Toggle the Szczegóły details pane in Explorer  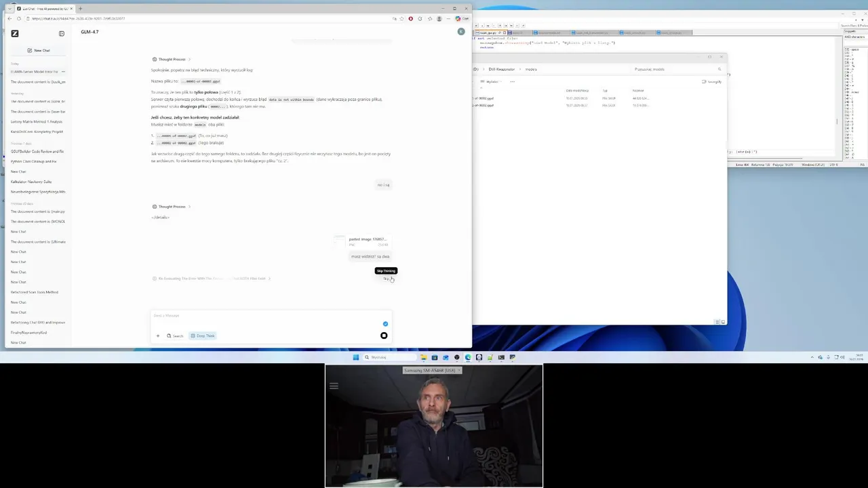[x=712, y=81]
